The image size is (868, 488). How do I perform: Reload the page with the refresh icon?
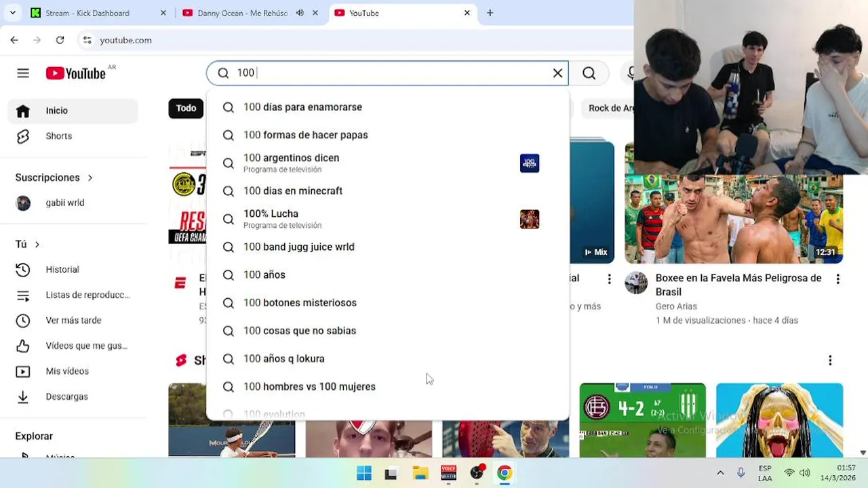coord(60,40)
